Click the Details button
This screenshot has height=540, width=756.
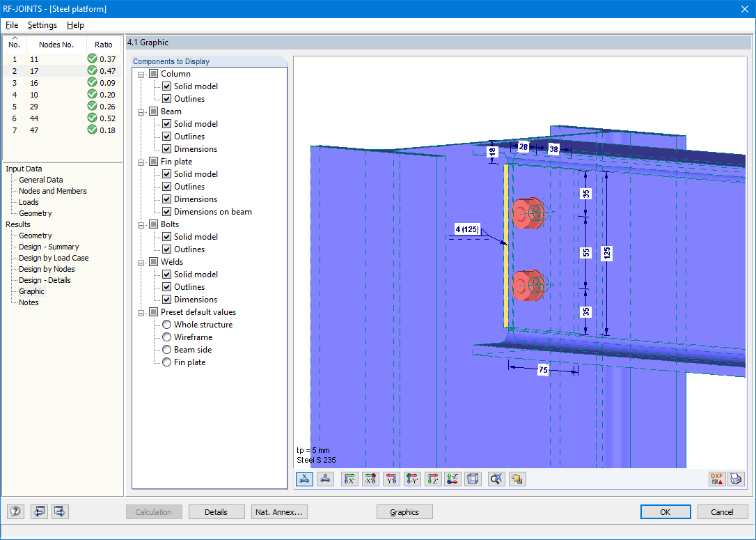click(216, 512)
